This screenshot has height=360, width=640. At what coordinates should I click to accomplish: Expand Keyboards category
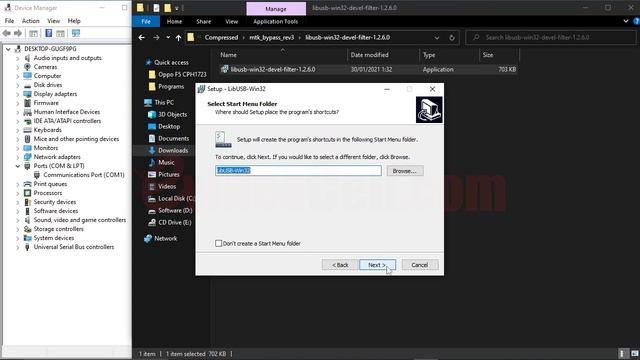(x=18, y=130)
